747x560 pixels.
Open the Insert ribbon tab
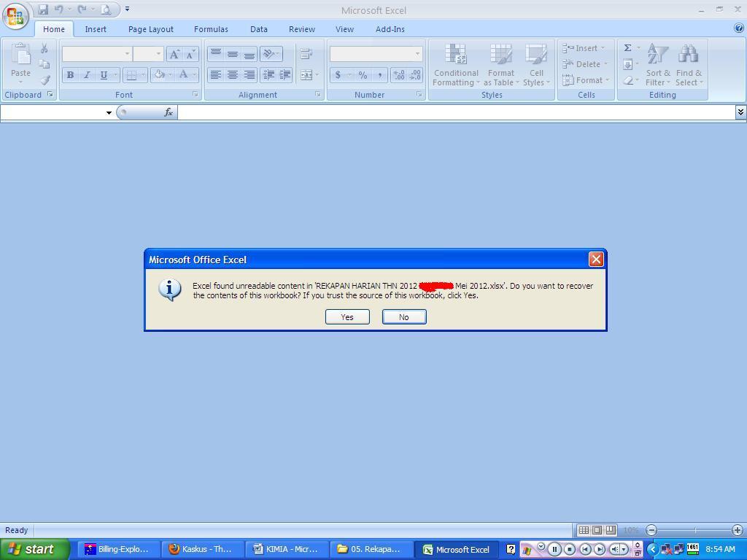pyautogui.click(x=96, y=29)
